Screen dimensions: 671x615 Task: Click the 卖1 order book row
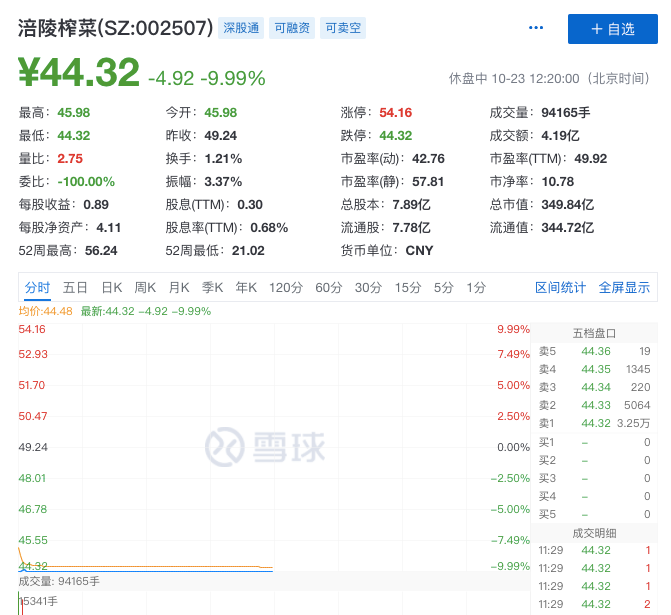click(x=594, y=423)
